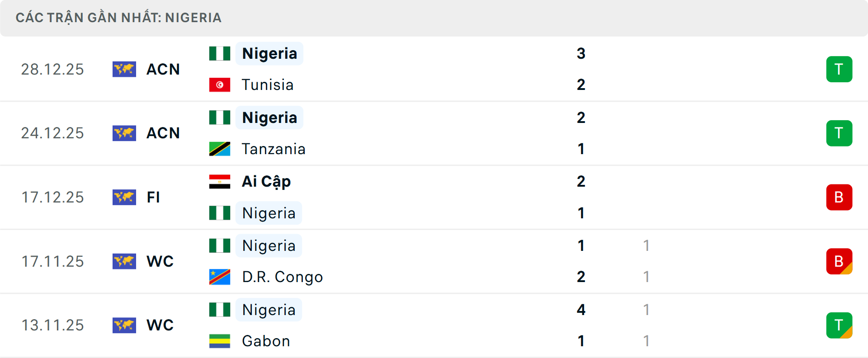Click the highlighted Nigeria name chip on Gabon row
868x358 pixels.
(x=269, y=310)
